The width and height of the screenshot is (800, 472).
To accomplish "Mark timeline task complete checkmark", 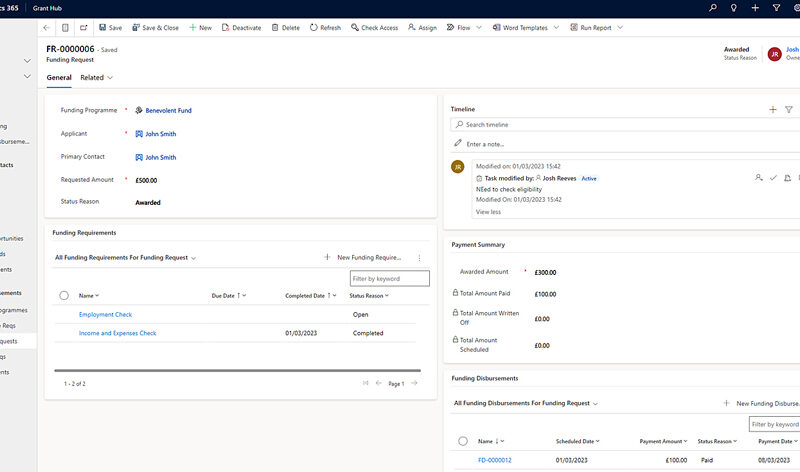I will pos(773,178).
